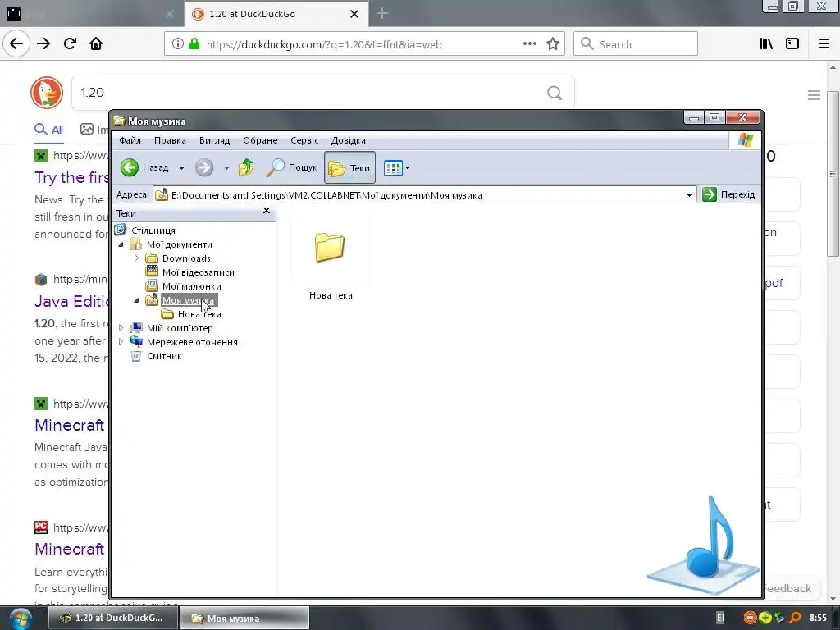This screenshot has height=630, width=840.
Task: Click the Firefox Search box
Action: pos(636,44)
